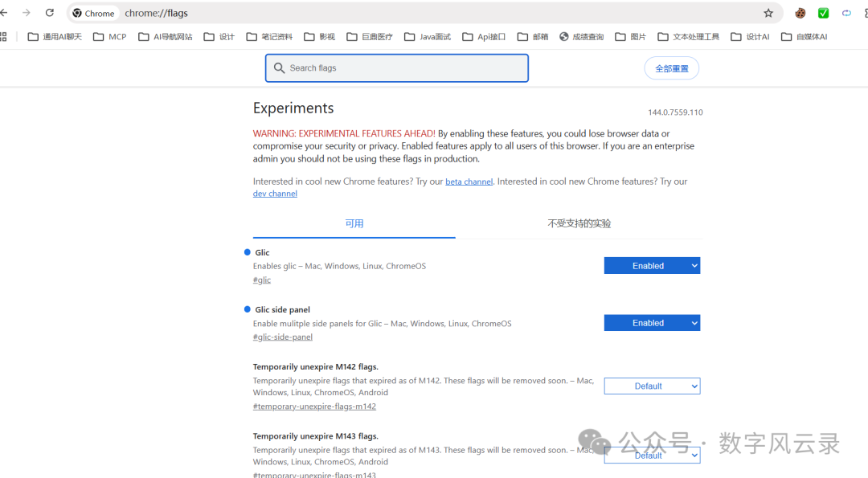Select the Glic flag title
The width and height of the screenshot is (868, 478).
tap(262, 252)
